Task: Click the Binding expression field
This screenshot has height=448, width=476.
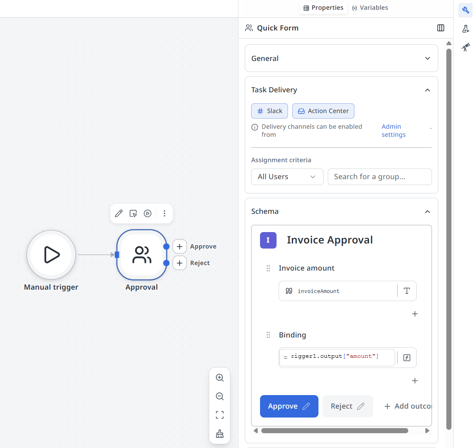Action: 337,357
